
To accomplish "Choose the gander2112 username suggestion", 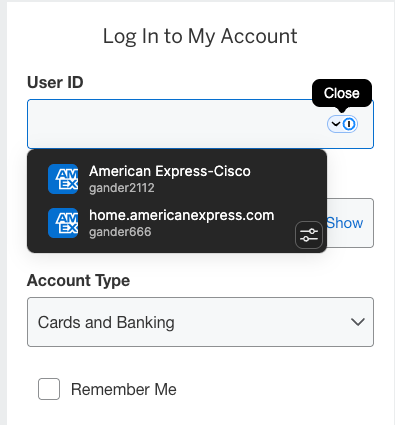I will pos(122,188).
